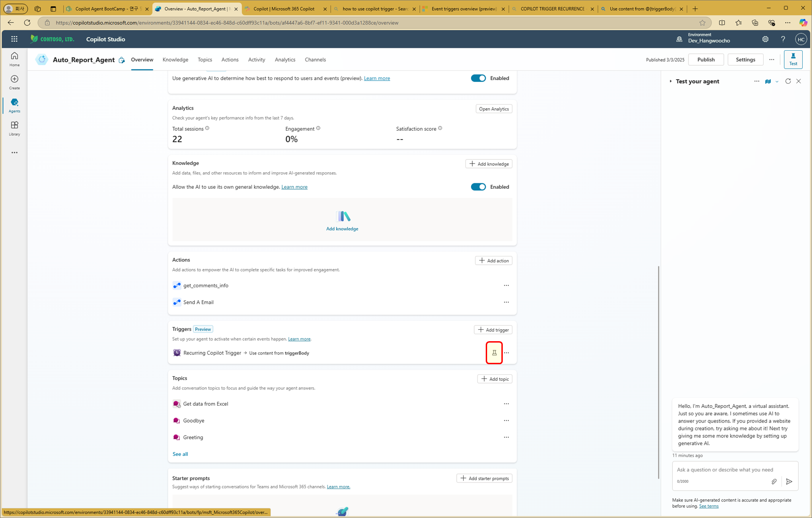Switch to Event triggers overview browser tab
The width and height of the screenshot is (812, 518).
coord(464,9)
